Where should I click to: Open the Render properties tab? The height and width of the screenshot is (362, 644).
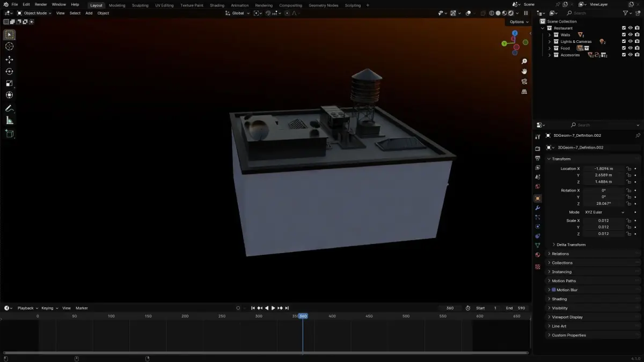(x=537, y=149)
